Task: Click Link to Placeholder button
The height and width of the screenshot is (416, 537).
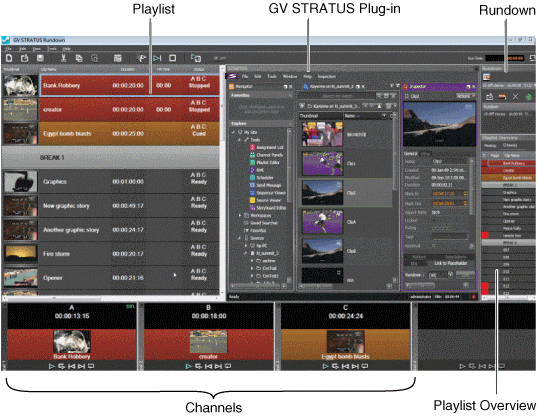Action: 450,263
